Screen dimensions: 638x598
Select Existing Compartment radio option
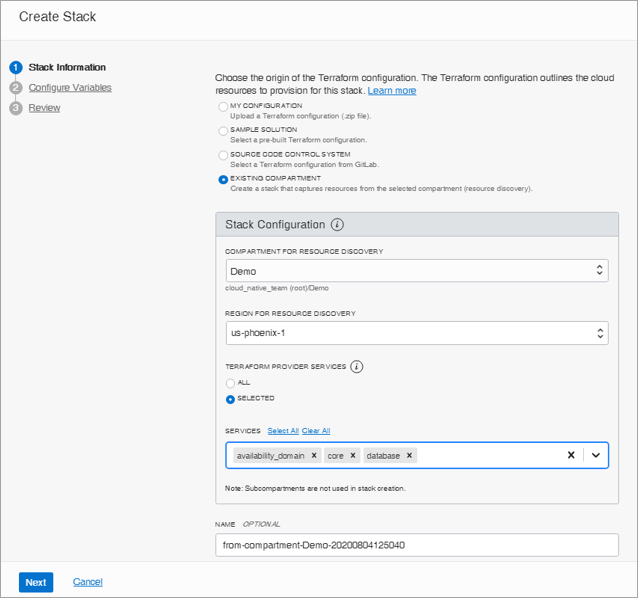tap(223, 179)
